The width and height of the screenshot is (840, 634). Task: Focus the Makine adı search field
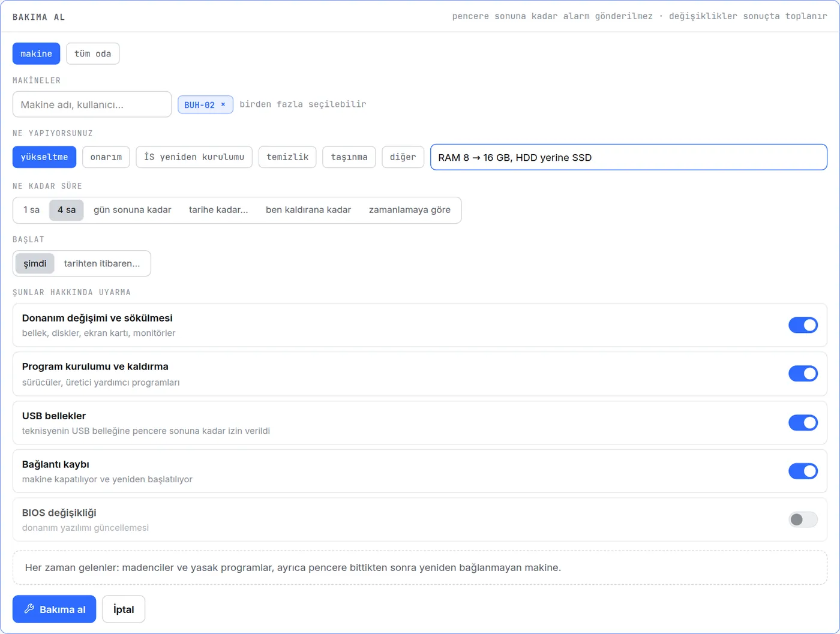[92, 104]
